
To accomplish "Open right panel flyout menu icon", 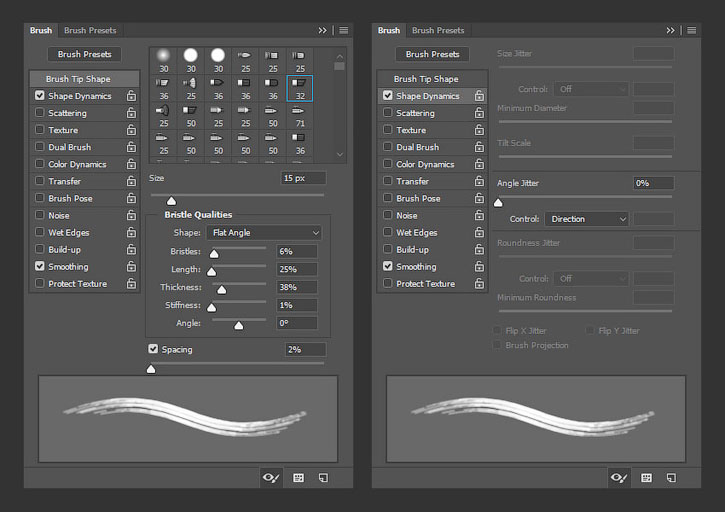I will point(692,30).
